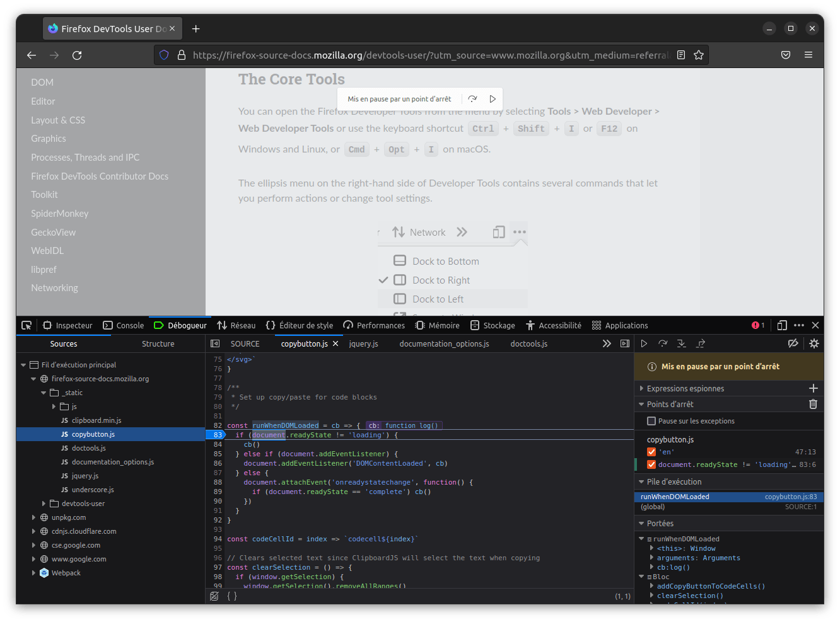Collapse the _static folder
840x622 pixels.
pos(44,393)
